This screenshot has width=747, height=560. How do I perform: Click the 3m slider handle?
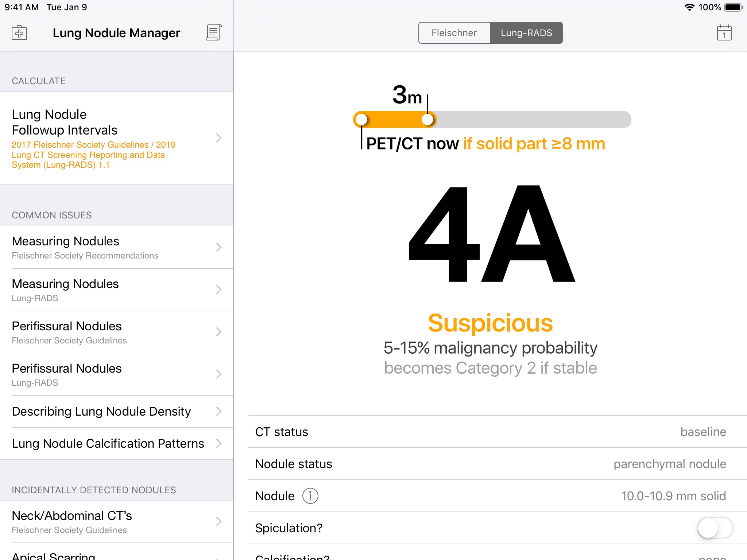click(427, 120)
